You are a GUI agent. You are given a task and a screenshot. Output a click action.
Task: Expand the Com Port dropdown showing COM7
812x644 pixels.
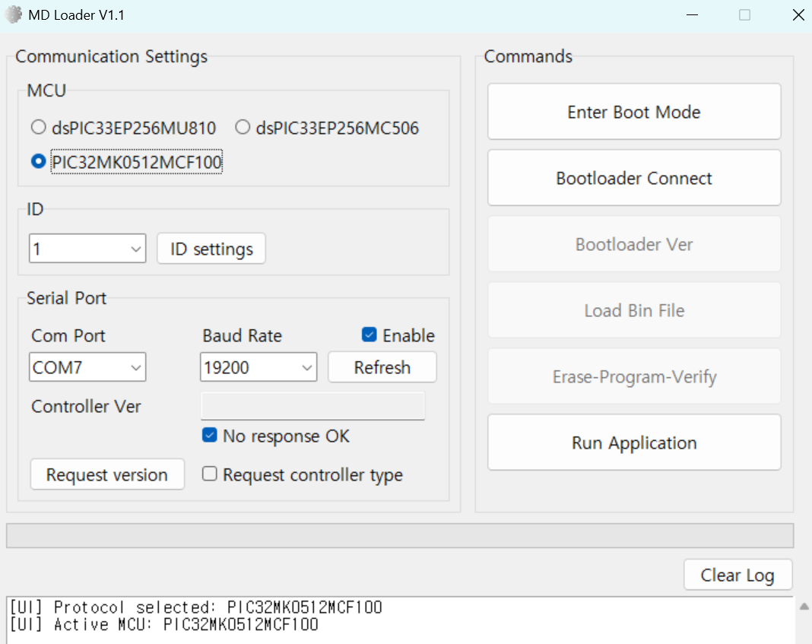(x=87, y=367)
